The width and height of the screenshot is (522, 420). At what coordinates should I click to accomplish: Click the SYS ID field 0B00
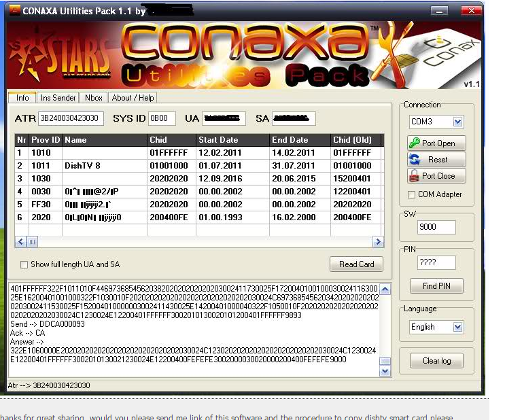click(x=162, y=118)
